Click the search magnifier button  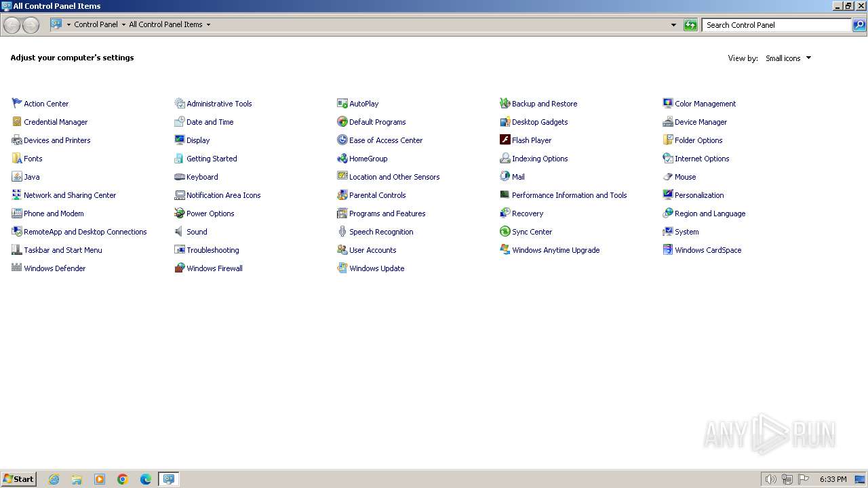pyautogui.click(x=859, y=25)
